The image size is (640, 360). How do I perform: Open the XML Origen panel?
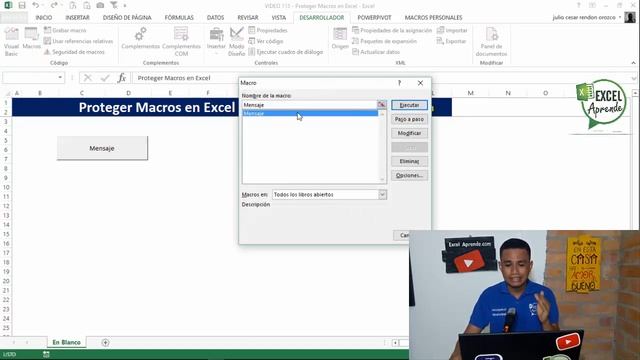pos(340,39)
